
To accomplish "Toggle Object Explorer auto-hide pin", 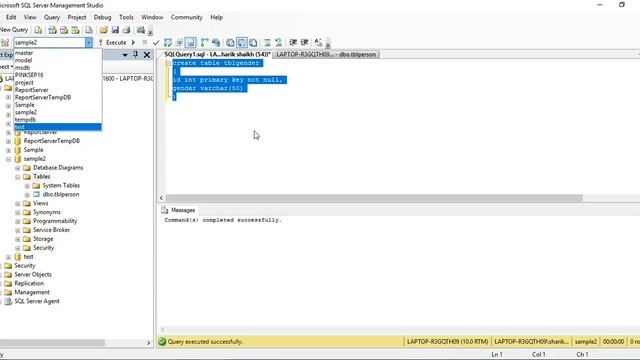I will pyautogui.click(x=136, y=54).
